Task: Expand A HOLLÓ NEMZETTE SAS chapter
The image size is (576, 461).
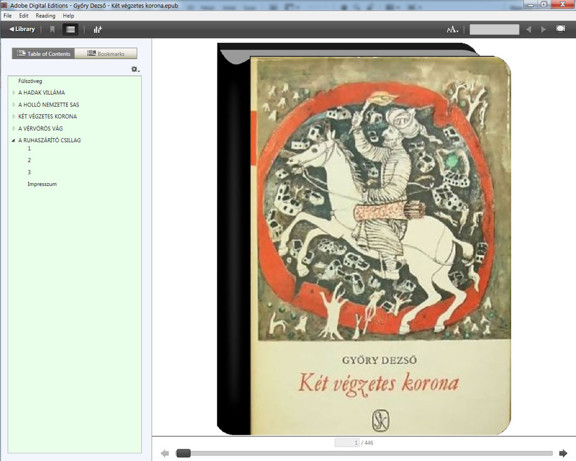Action: point(14,105)
